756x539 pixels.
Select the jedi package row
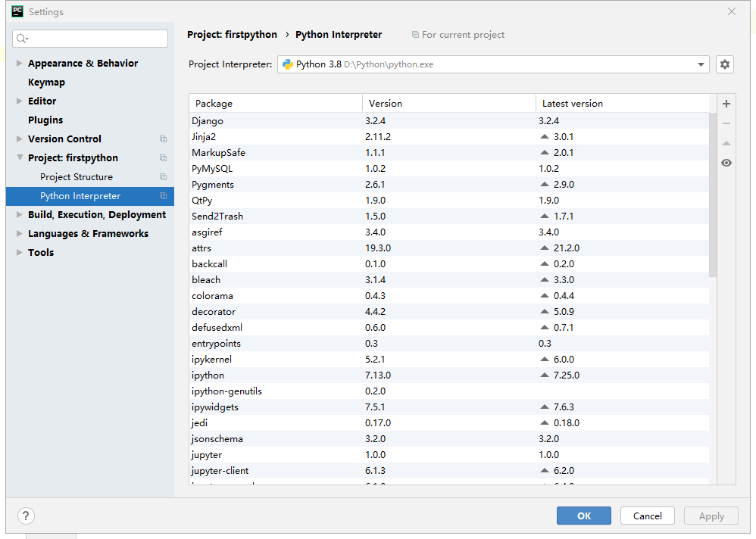(x=449, y=423)
